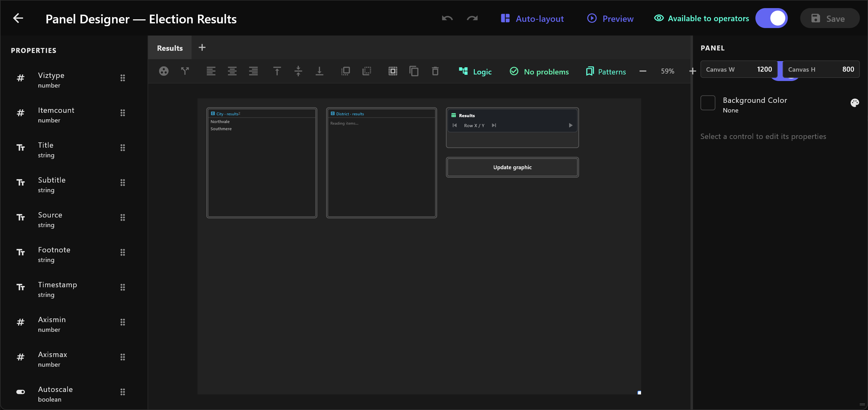Run Auto-layout on the panel
The height and width of the screenshot is (410, 868).
(532, 19)
